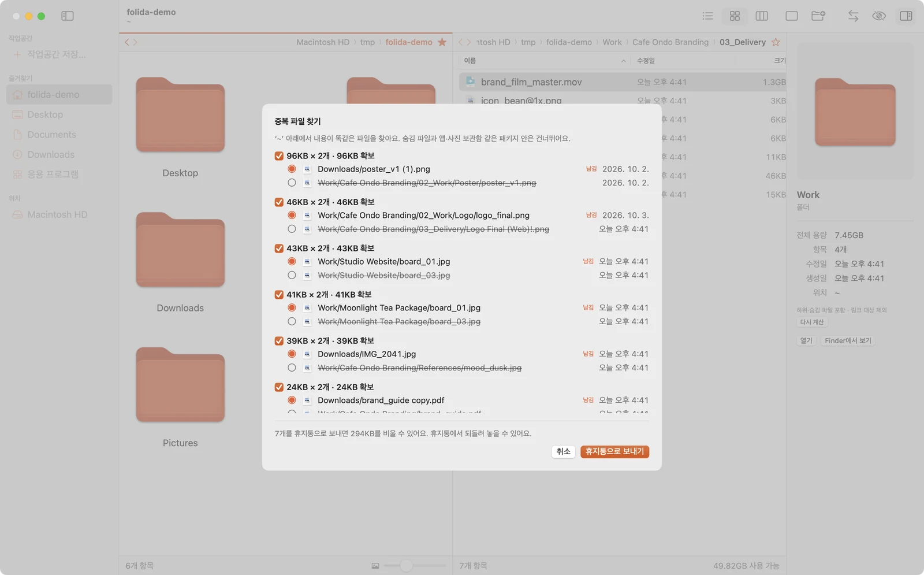Click the 열기 button in inspector

806,340
